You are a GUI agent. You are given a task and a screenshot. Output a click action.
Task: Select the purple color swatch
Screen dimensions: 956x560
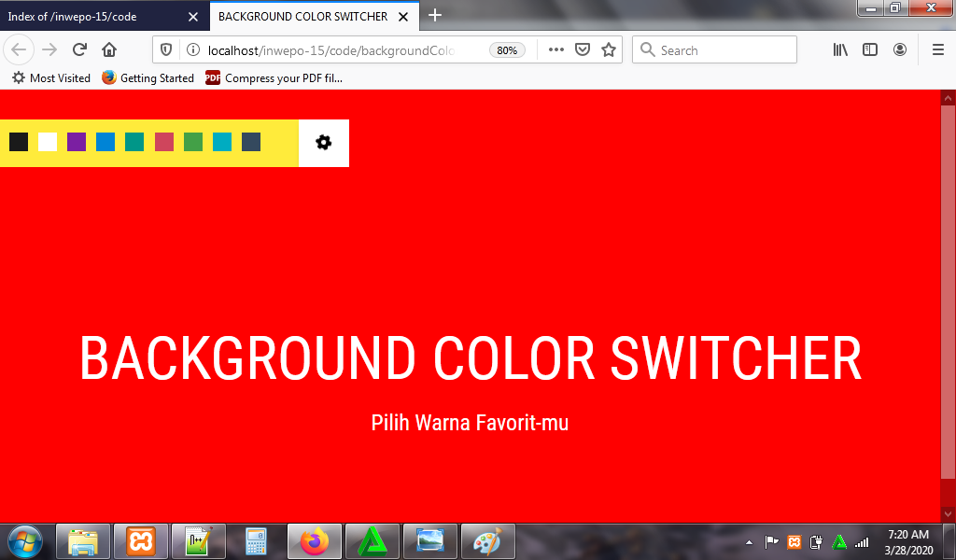click(77, 142)
